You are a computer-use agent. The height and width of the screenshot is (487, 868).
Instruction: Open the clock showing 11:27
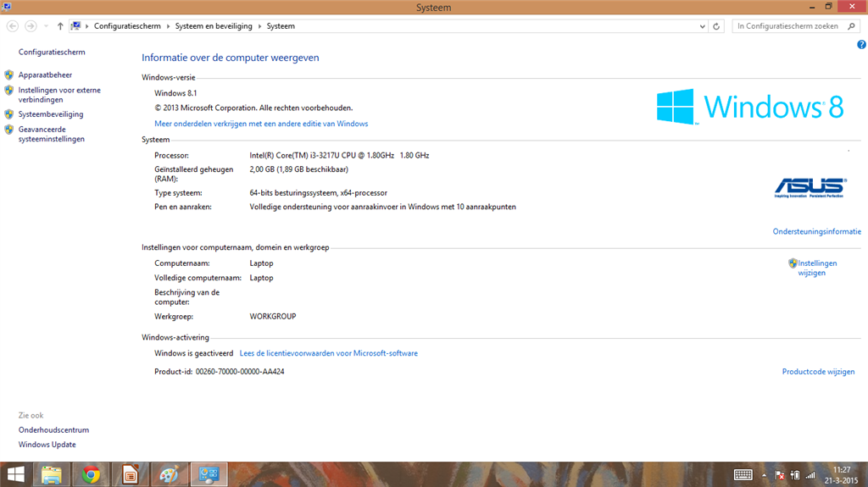(842, 475)
